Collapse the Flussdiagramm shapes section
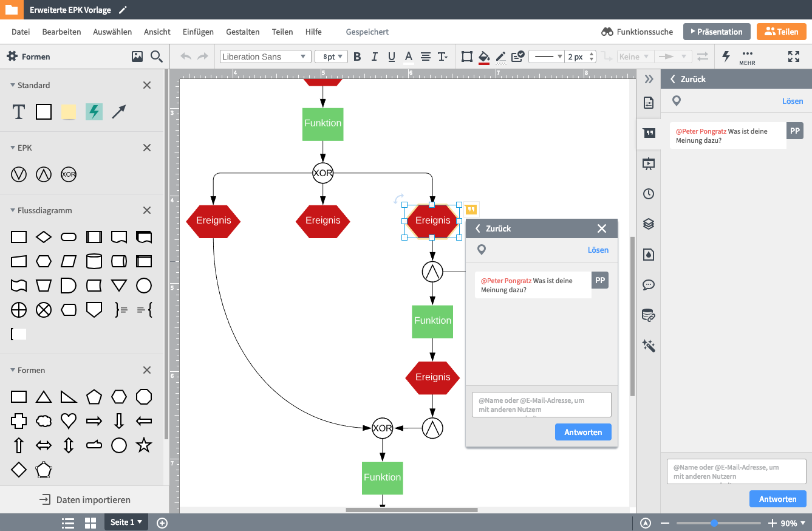Screen dimensions: 812x531 tap(13, 210)
